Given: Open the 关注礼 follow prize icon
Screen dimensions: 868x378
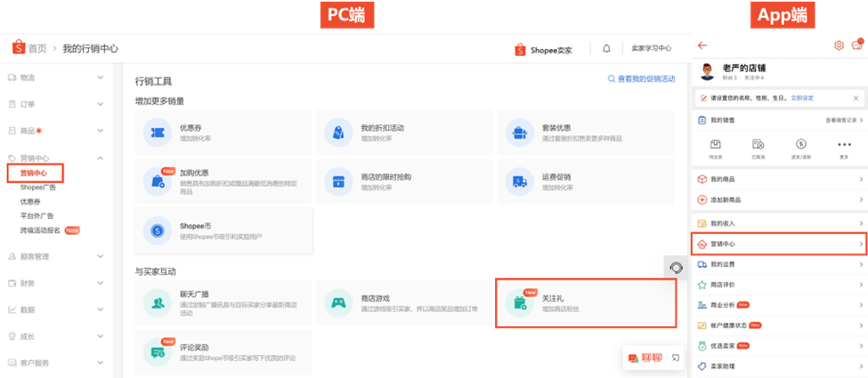Looking at the screenshot, I should 516,302.
